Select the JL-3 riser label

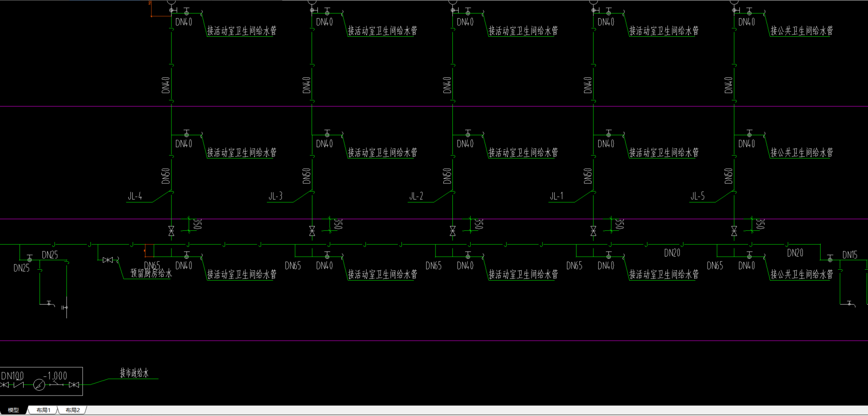click(276, 196)
